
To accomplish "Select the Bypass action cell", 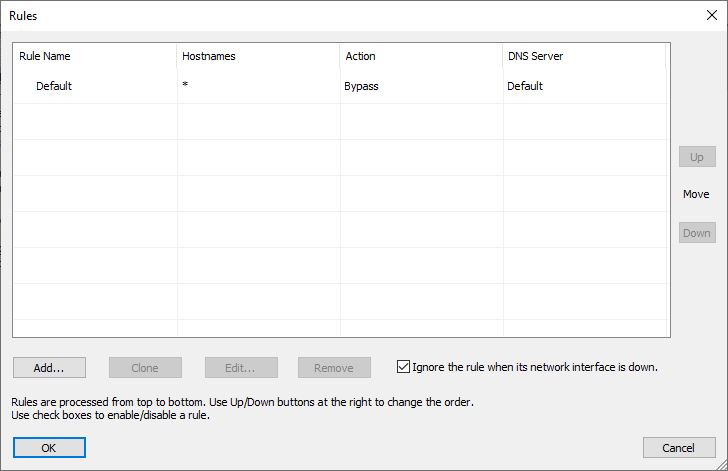I will point(361,86).
